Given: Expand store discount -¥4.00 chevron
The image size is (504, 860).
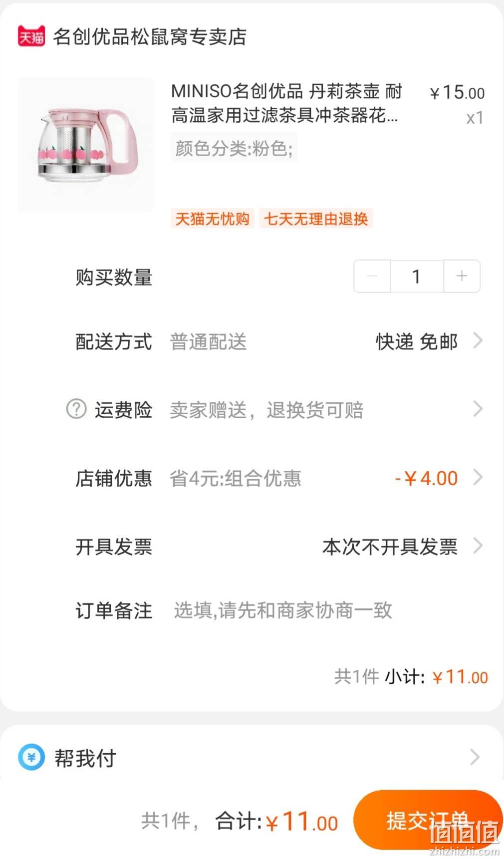Looking at the screenshot, I should tap(478, 478).
